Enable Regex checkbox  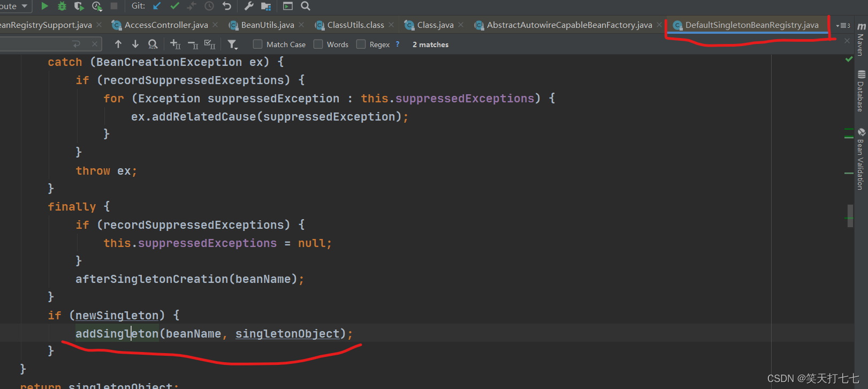[x=361, y=44]
